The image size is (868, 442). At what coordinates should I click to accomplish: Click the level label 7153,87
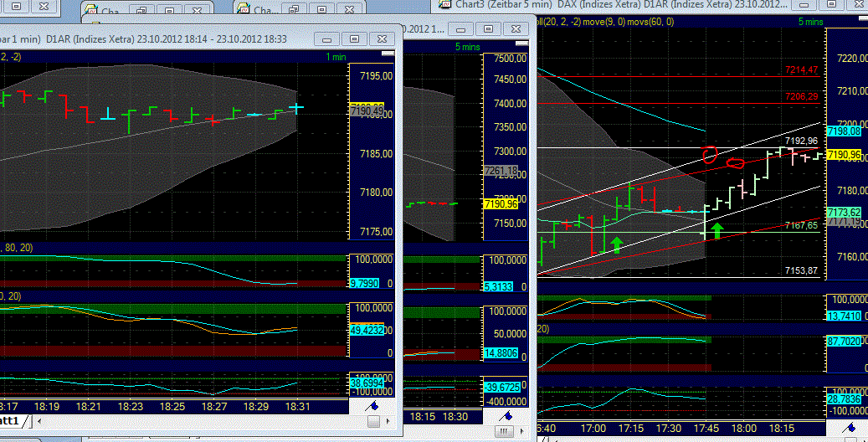point(802,270)
